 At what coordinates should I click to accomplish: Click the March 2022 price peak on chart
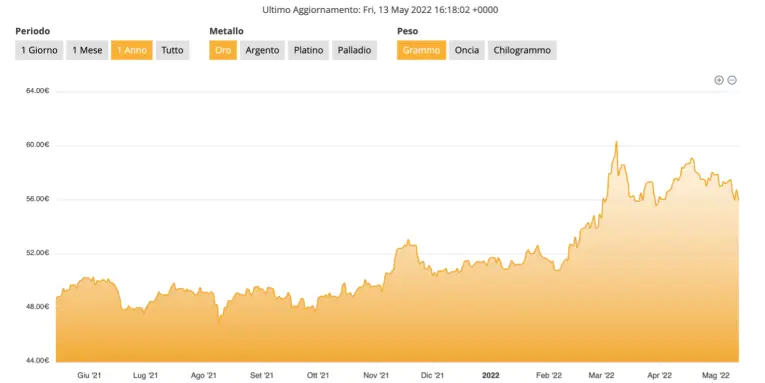tap(617, 142)
